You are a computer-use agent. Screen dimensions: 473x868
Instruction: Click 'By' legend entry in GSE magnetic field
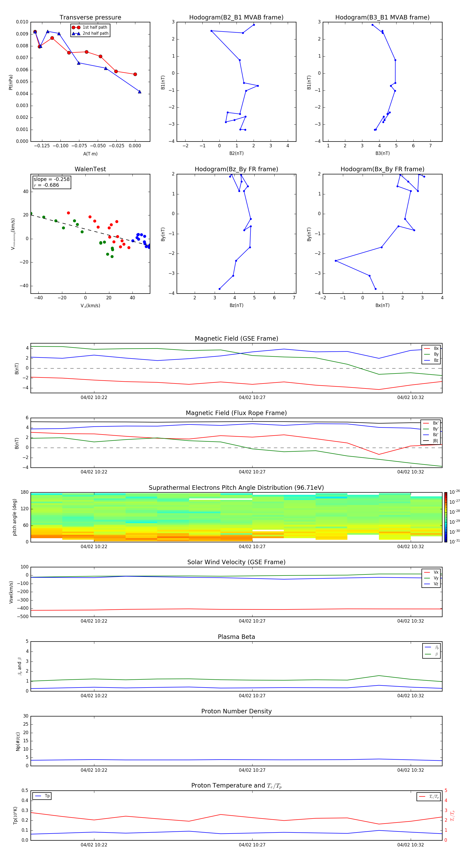point(431,355)
